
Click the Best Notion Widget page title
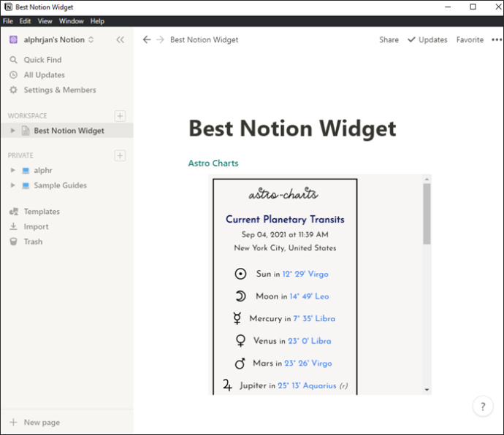point(292,128)
